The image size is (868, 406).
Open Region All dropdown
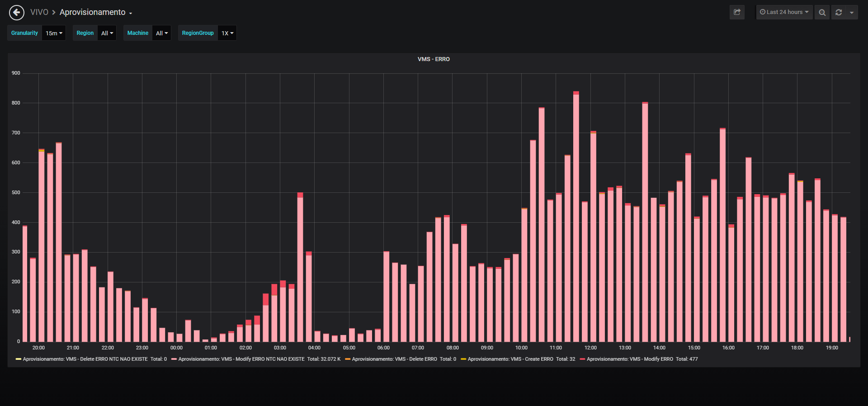107,33
